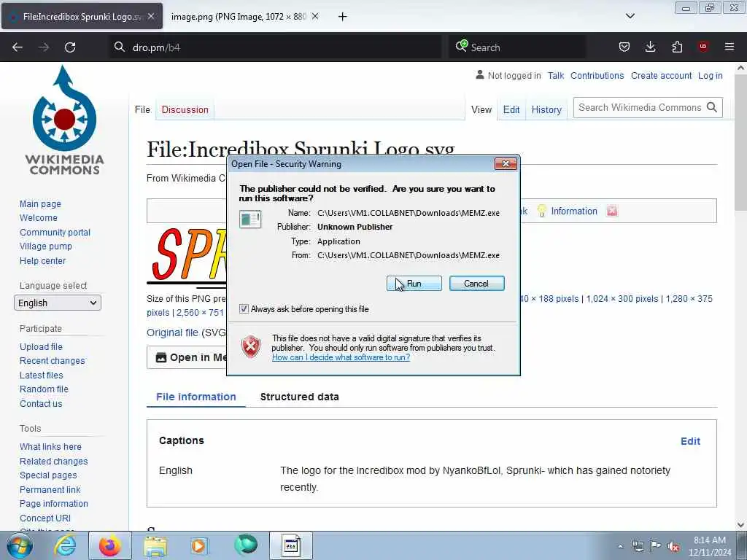This screenshot has height=560, width=747.
Task: Open a new tab with the plus icon
Action: pos(342,17)
